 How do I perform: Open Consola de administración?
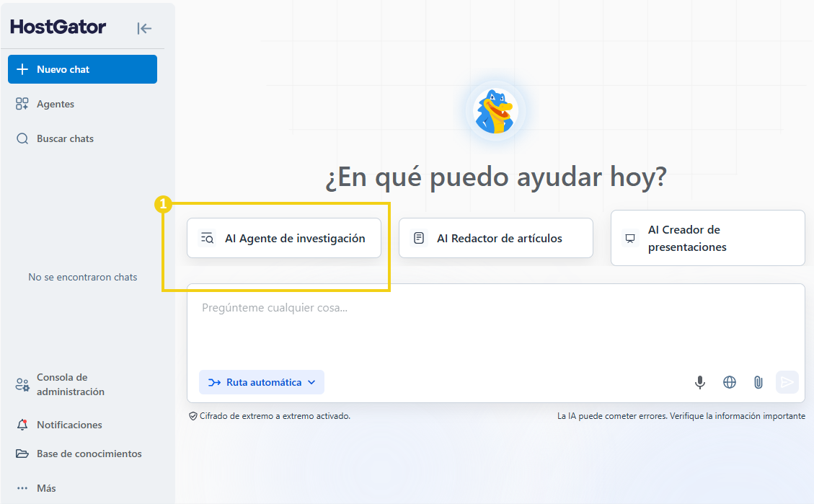pos(61,384)
